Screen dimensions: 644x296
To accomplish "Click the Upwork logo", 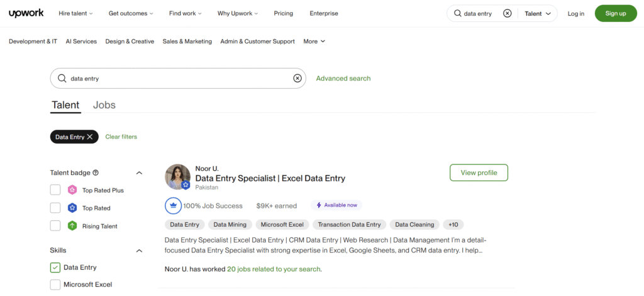I will (26, 13).
